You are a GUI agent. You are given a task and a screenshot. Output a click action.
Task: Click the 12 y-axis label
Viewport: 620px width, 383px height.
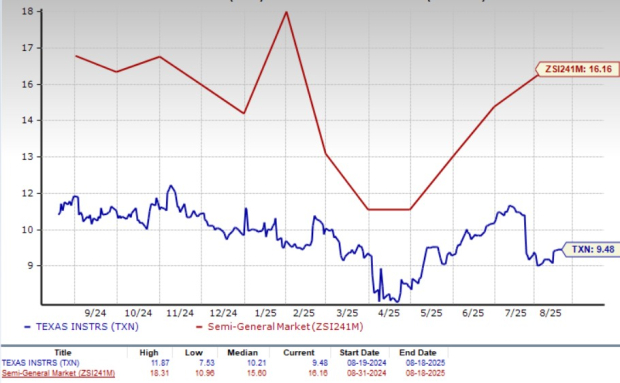[27, 194]
